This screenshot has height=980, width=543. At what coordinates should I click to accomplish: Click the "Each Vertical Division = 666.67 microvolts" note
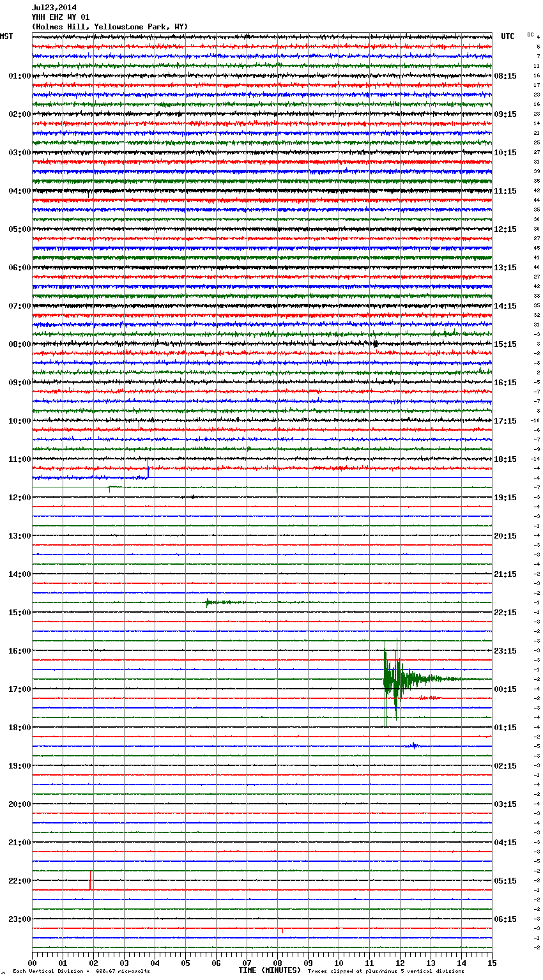(81, 971)
